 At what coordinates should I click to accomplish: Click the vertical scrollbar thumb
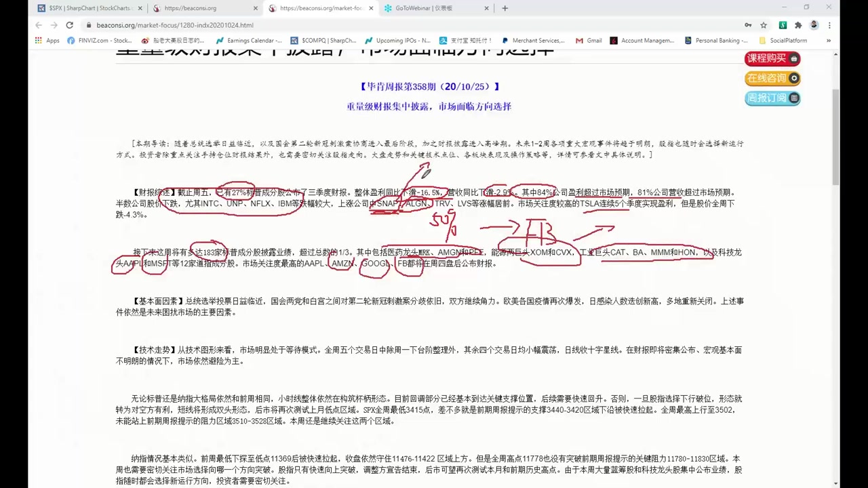835,136
